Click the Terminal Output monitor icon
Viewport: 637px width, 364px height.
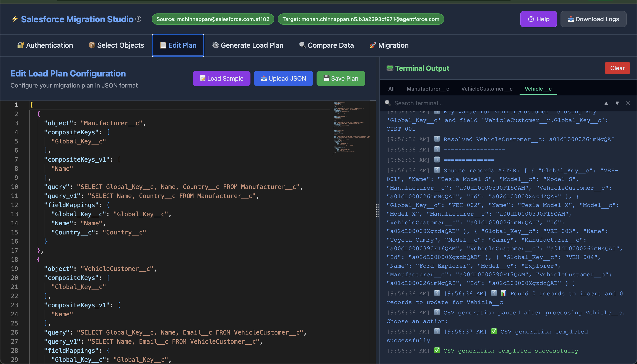[390, 68]
